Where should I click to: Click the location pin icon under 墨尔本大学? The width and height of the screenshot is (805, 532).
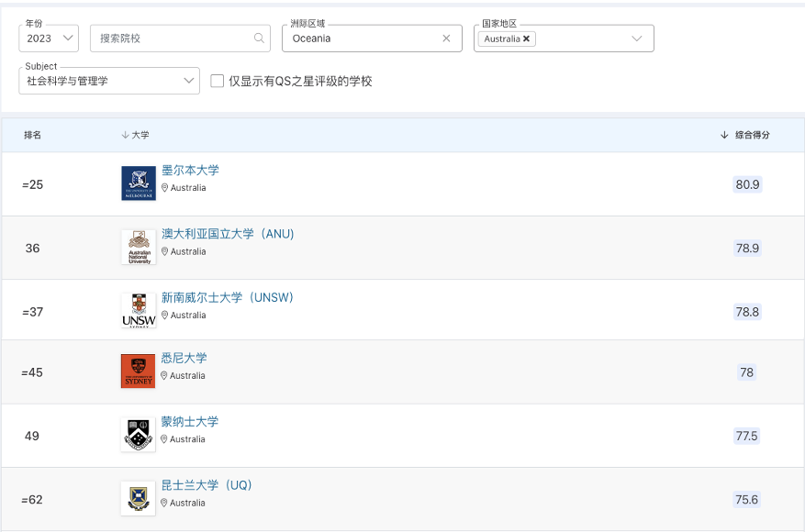(x=165, y=188)
